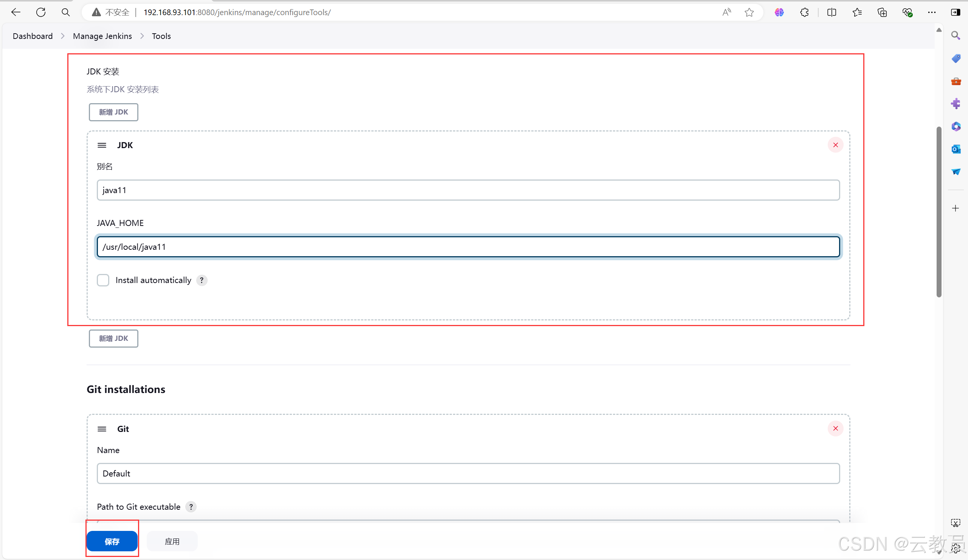Apply changes with the 应用 button

(172, 541)
